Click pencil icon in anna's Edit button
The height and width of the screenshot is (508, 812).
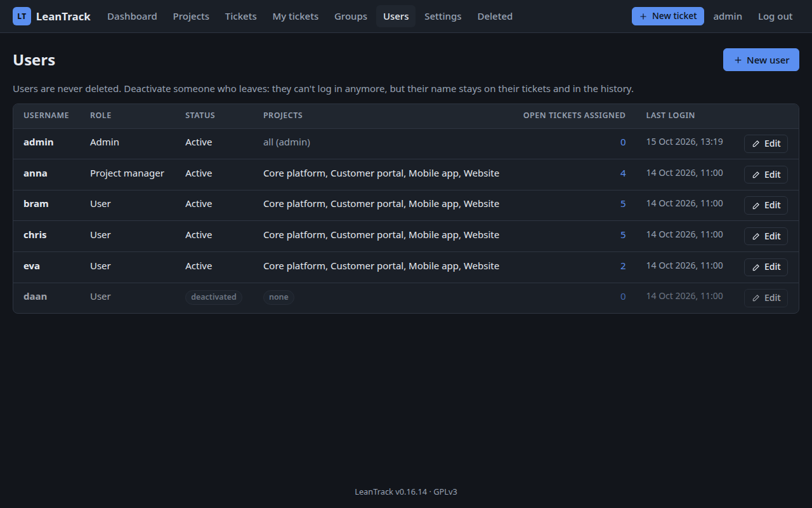click(756, 175)
